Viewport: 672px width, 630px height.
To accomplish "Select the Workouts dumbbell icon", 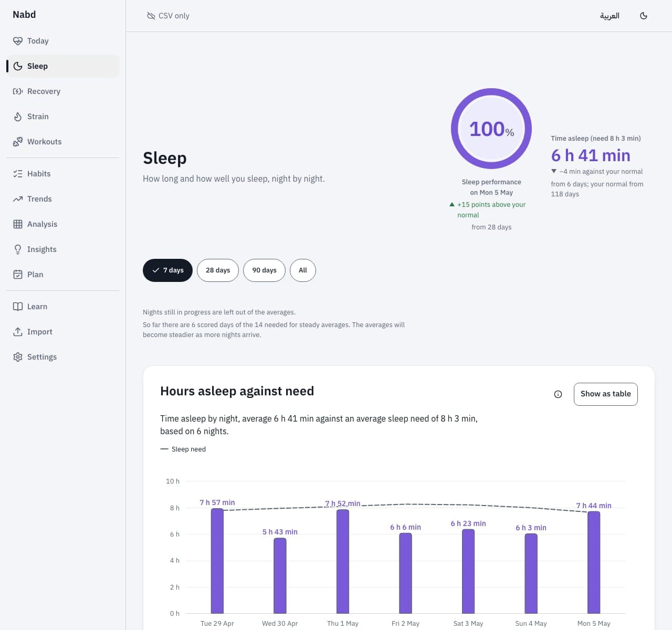I will 18,142.
